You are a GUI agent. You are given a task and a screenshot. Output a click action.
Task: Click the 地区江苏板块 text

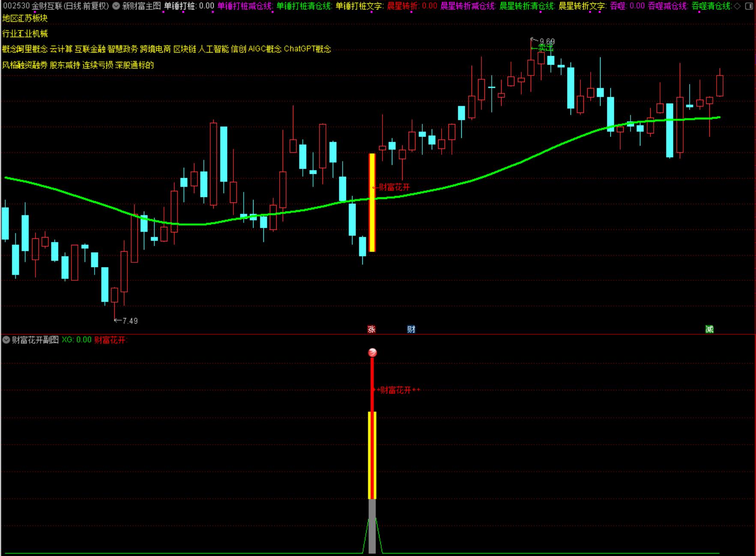(x=25, y=18)
